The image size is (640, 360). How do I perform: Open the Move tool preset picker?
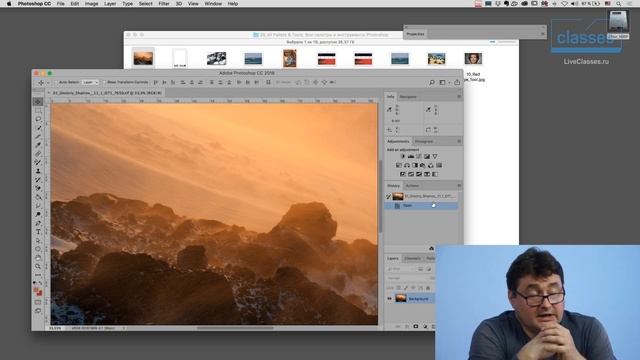coord(48,82)
